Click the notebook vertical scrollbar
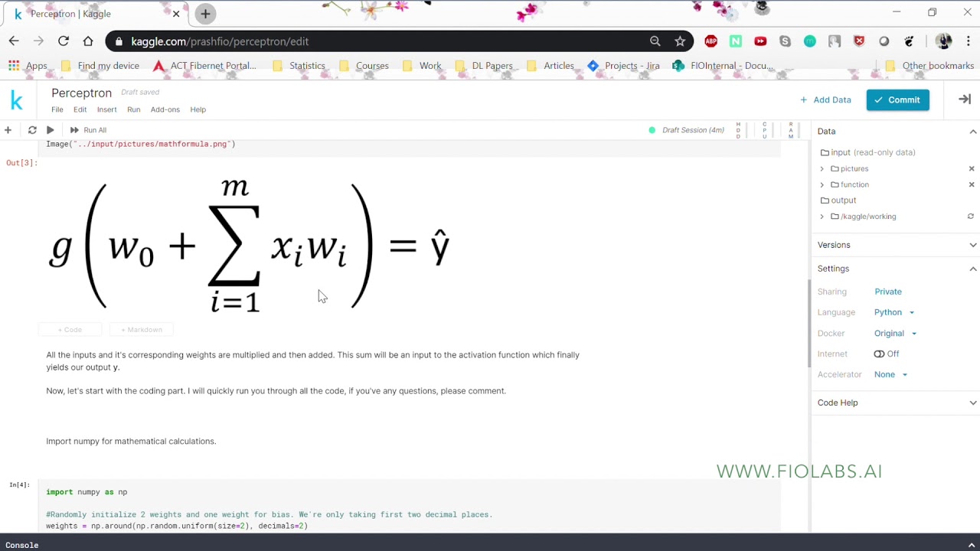Image resolution: width=980 pixels, height=551 pixels. click(808, 323)
